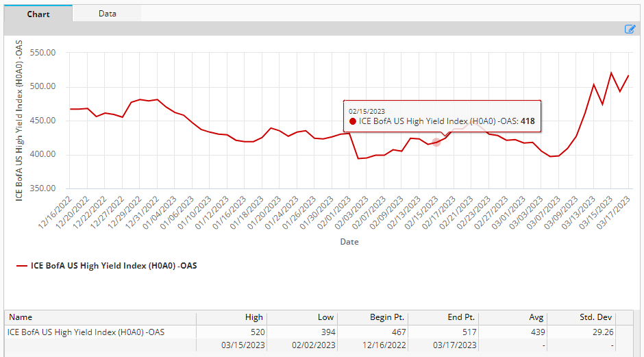Click the 02/01/2023 x-axis date label
The width and height of the screenshot is (644, 357).
point(334,212)
